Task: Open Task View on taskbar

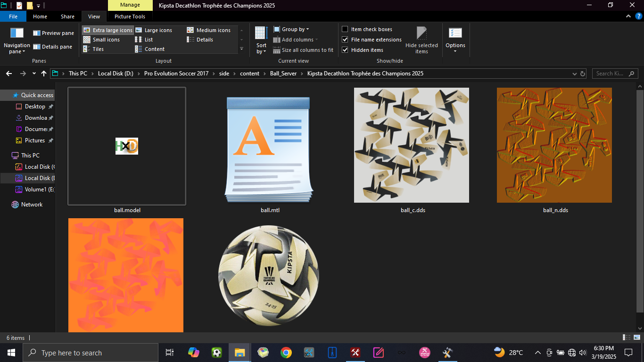Action: click(x=170, y=353)
